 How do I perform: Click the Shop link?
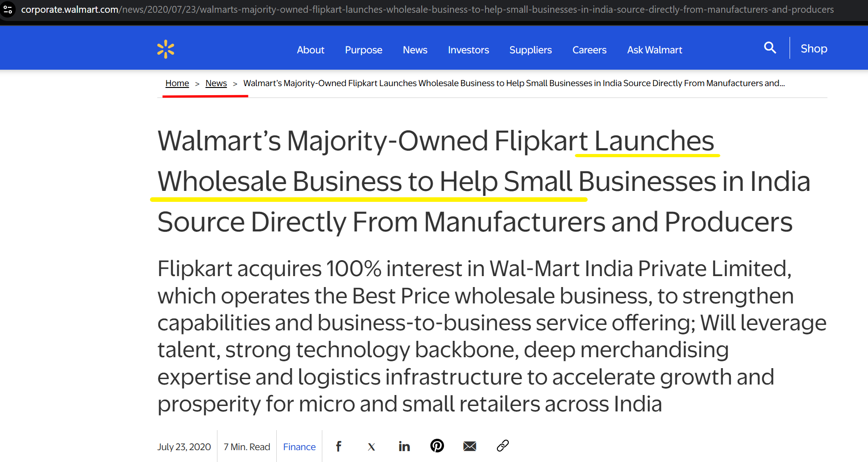(814, 49)
